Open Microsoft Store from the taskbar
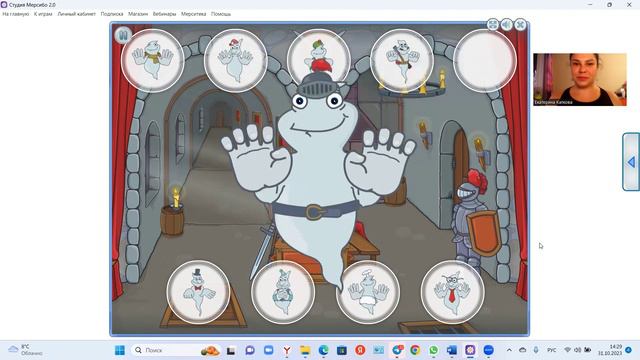This screenshot has height=360, width=640. point(342,350)
